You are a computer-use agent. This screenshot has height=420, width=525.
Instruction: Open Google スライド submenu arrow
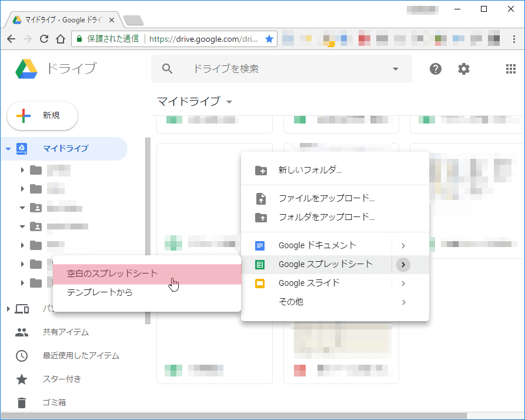tap(403, 284)
